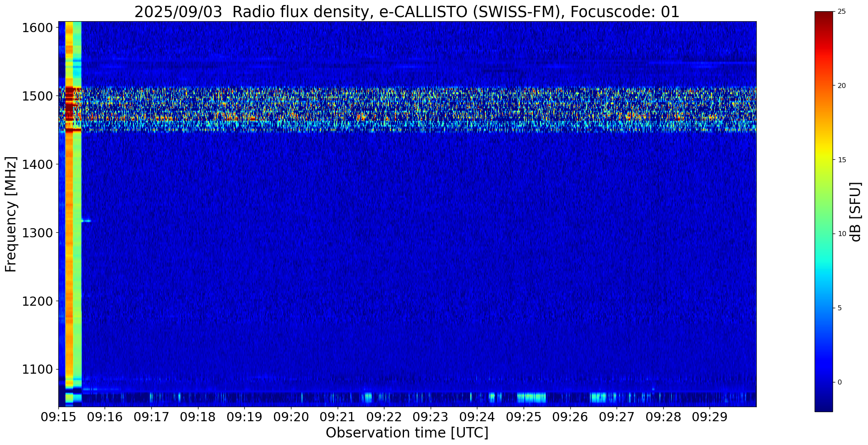Pick the 09:26 time tick label
Screen dimensions: 868x445
pyautogui.click(x=570, y=417)
